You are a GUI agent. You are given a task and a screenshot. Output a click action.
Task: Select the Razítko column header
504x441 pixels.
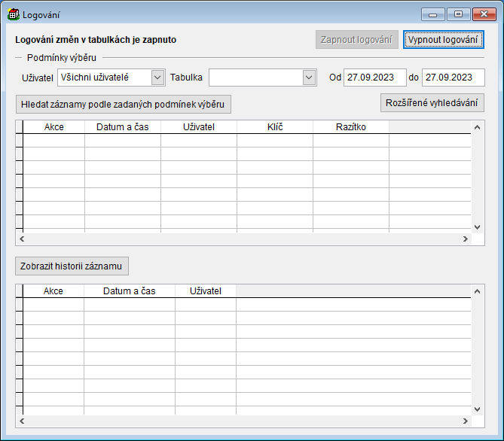pos(350,127)
